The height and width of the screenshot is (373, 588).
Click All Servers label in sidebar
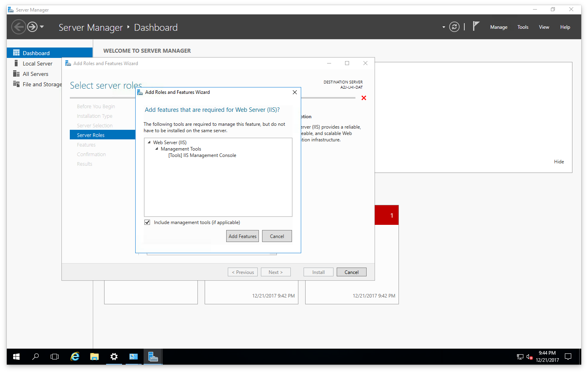36,74
